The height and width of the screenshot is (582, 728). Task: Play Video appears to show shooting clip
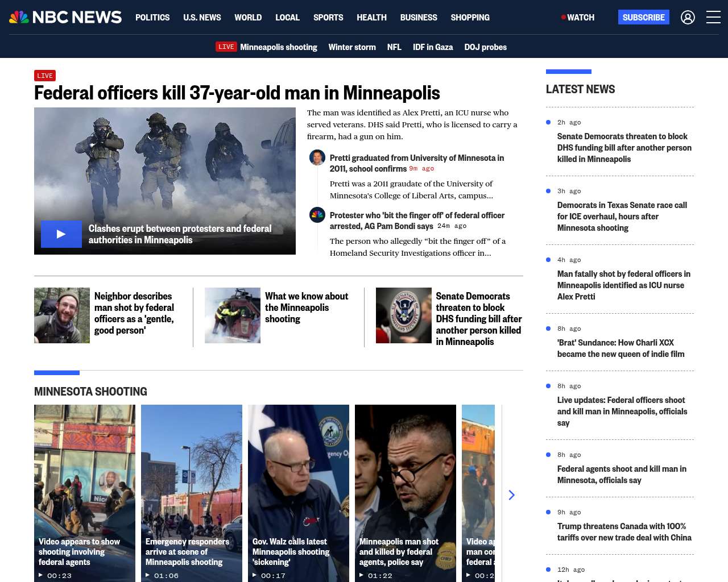[85, 493]
